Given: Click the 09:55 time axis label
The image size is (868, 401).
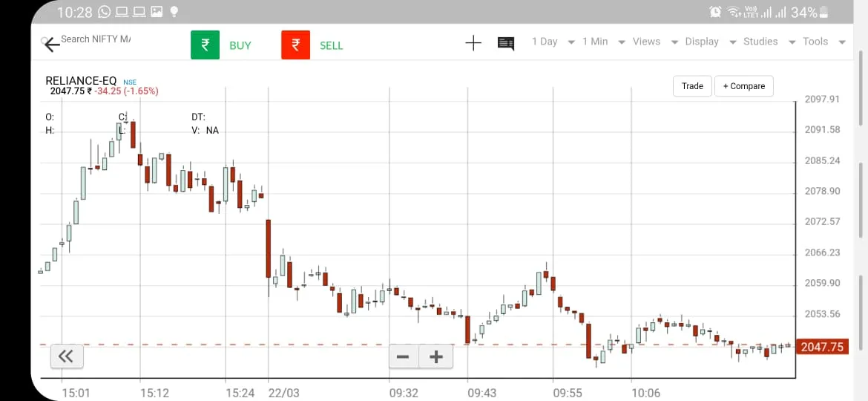Looking at the screenshot, I should [x=568, y=394].
